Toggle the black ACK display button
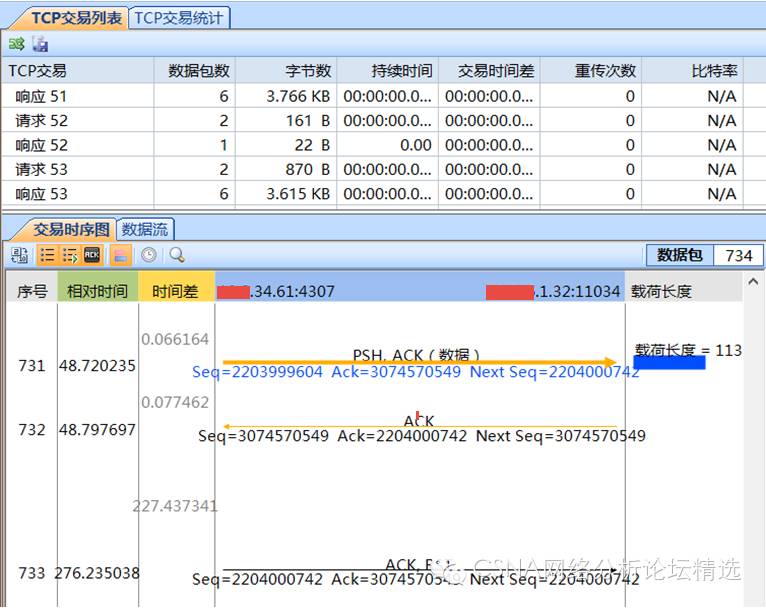 click(x=92, y=255)
